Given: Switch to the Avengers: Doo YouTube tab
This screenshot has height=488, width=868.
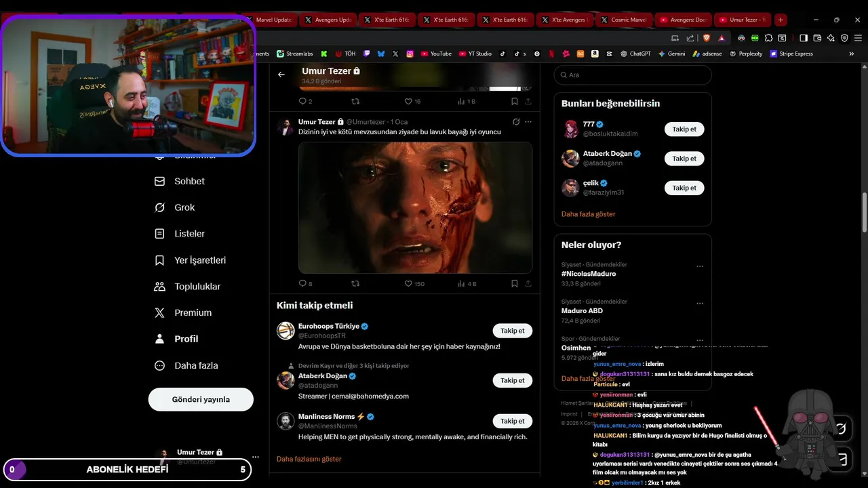Looking at the screenshot, I should point(683,20).
